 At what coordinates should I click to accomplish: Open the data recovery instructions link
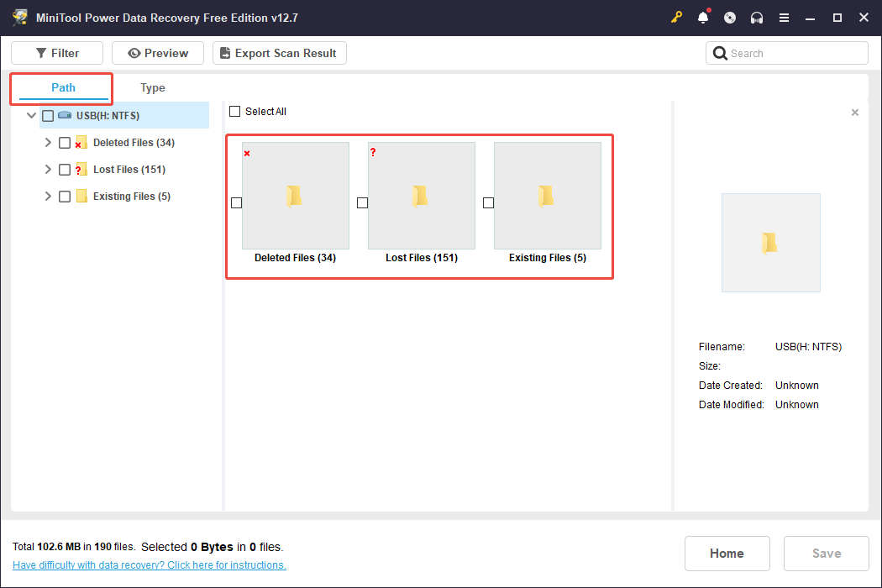pyautogui.click(x=149, y=564)
